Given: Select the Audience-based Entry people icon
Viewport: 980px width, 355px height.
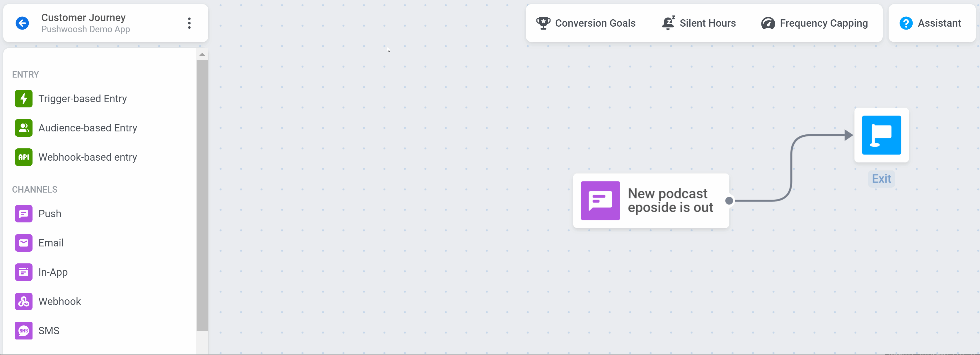Looking at the screenshot, I should [24, 128].
